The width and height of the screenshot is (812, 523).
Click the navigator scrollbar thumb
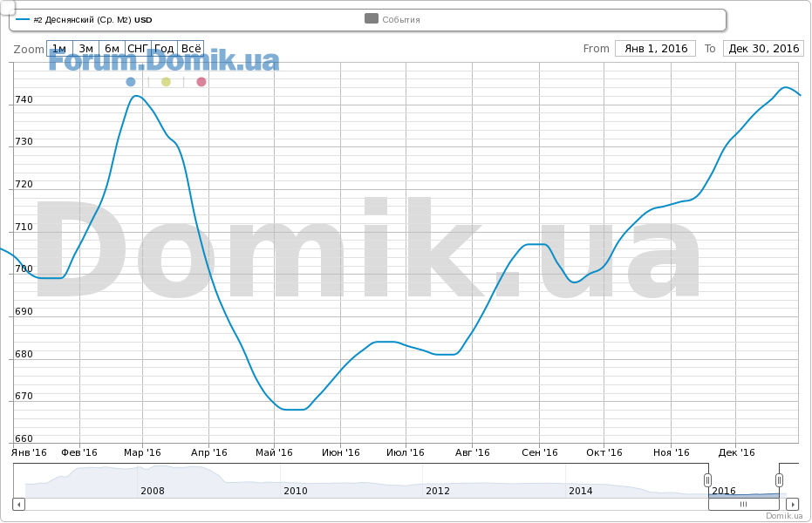tap(744, 504)
